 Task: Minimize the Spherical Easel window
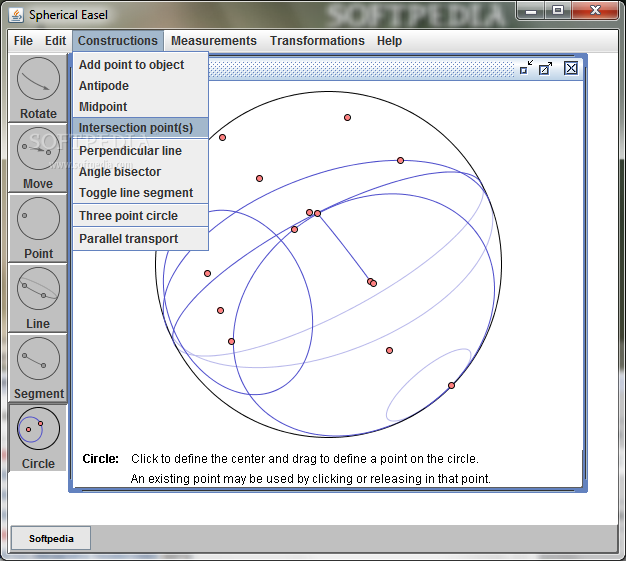(531, 10)
